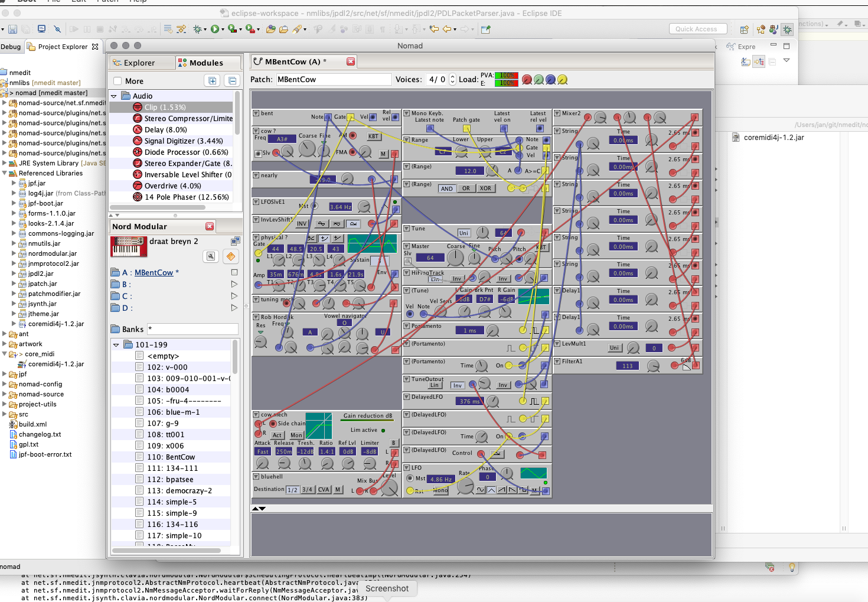This screenshot has width=868, height=602.
Task: Toggle the Uni button on Tune module
Action: click(464, 233)
